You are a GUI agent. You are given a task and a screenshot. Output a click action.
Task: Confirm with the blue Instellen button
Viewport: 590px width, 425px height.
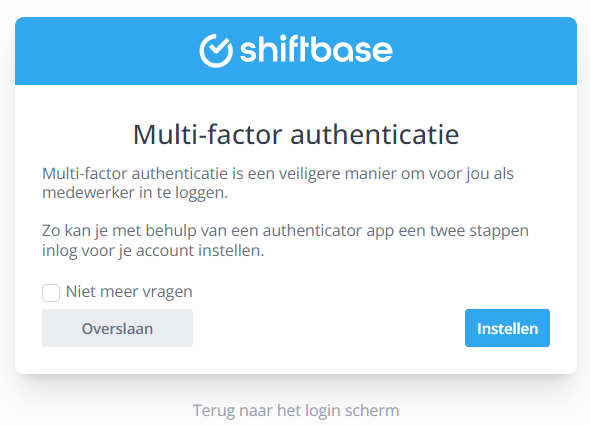point(507,328)
